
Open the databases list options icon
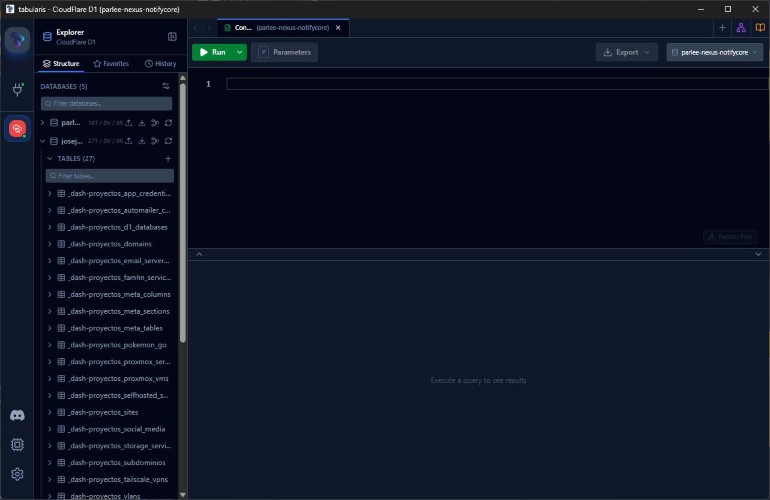pos(166,86)
